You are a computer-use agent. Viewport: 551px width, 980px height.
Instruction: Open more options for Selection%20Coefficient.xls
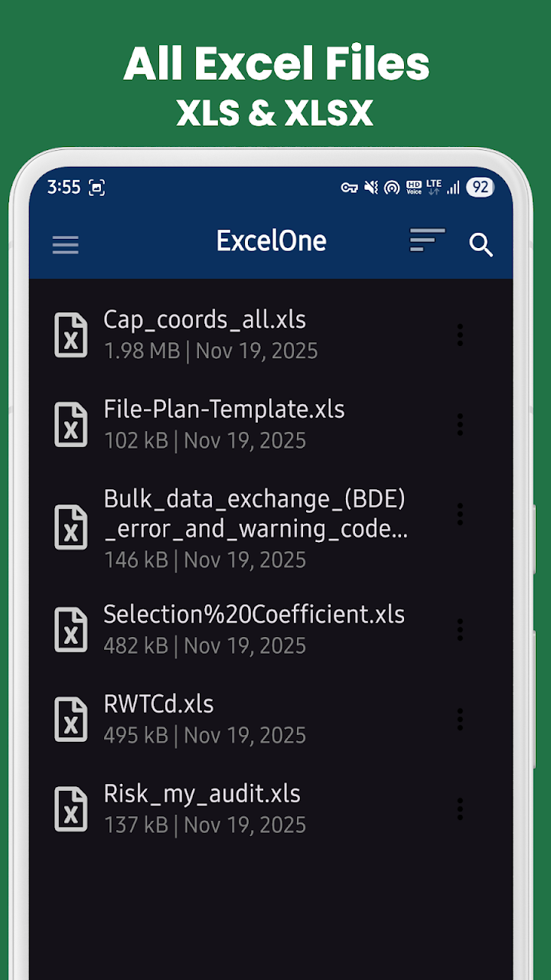tap(460, 629)
